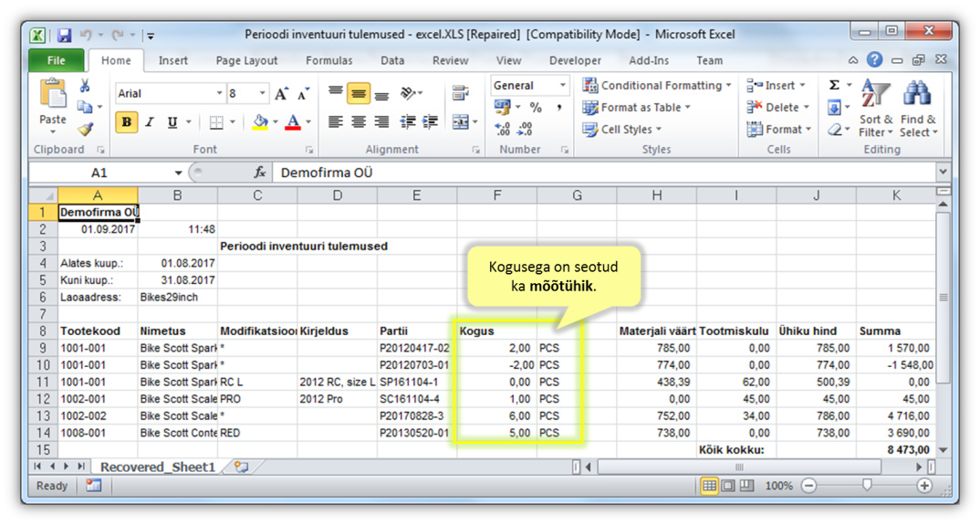Click the Cut scissors icon
The height and width of the screenshot is (525, 980).
pos(85,87)
